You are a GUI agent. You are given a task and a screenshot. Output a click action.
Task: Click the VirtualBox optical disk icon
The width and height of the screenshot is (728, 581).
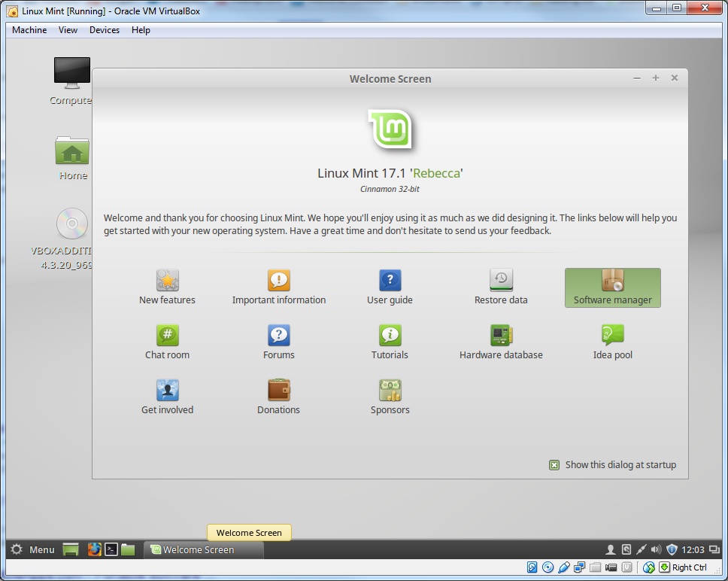[548, 567]
